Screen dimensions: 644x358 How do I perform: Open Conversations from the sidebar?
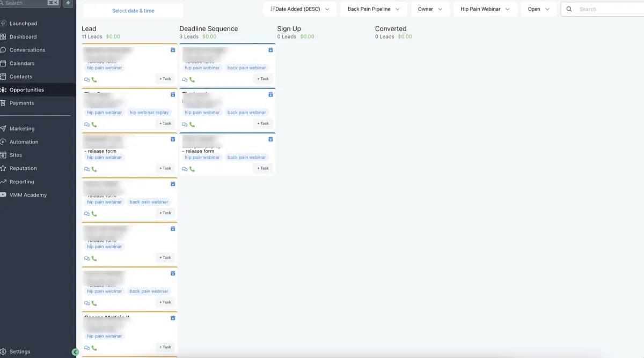(27, 50)
